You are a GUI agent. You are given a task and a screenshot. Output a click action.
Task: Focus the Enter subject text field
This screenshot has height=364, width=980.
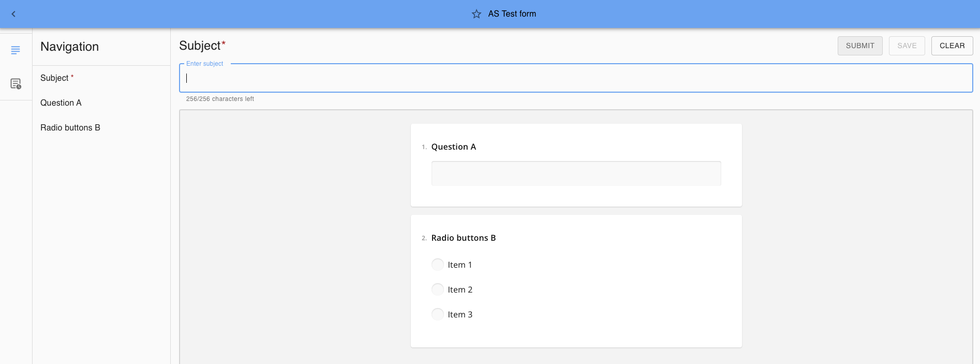575,78
